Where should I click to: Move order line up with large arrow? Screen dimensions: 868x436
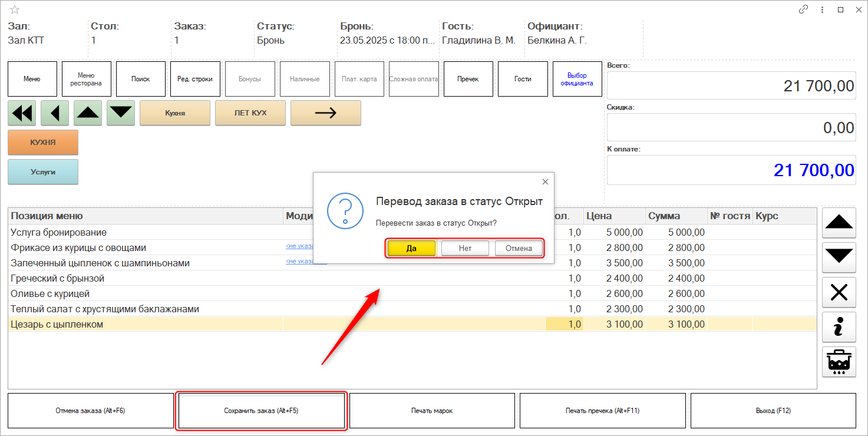point(839,223)
